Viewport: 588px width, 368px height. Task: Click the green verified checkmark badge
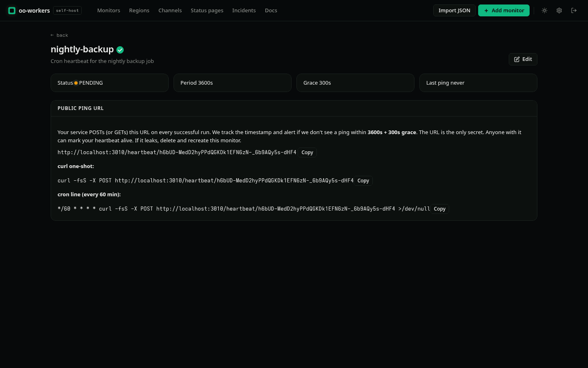[120, 50]
